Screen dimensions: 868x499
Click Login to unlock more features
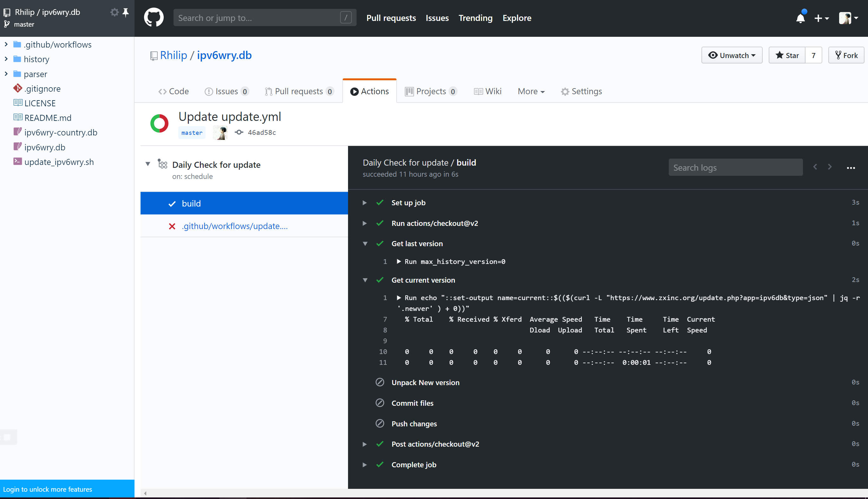point(48,489)
